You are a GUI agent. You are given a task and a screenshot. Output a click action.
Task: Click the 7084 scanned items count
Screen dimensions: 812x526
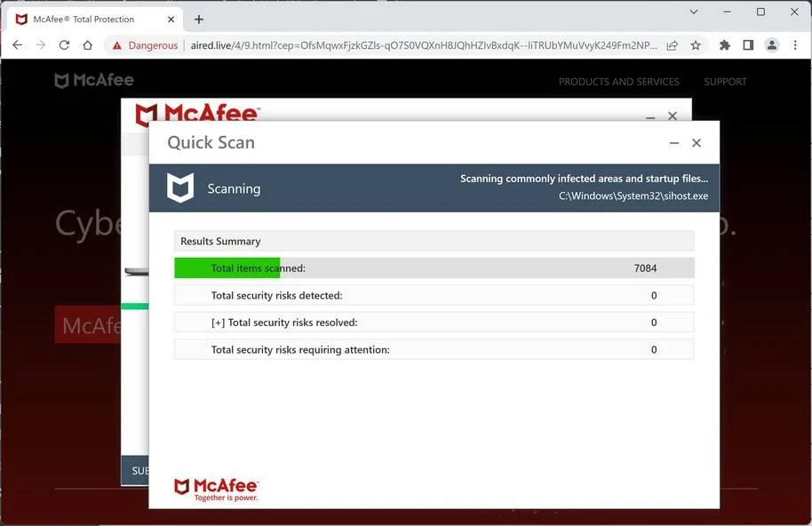pos(645,268)
